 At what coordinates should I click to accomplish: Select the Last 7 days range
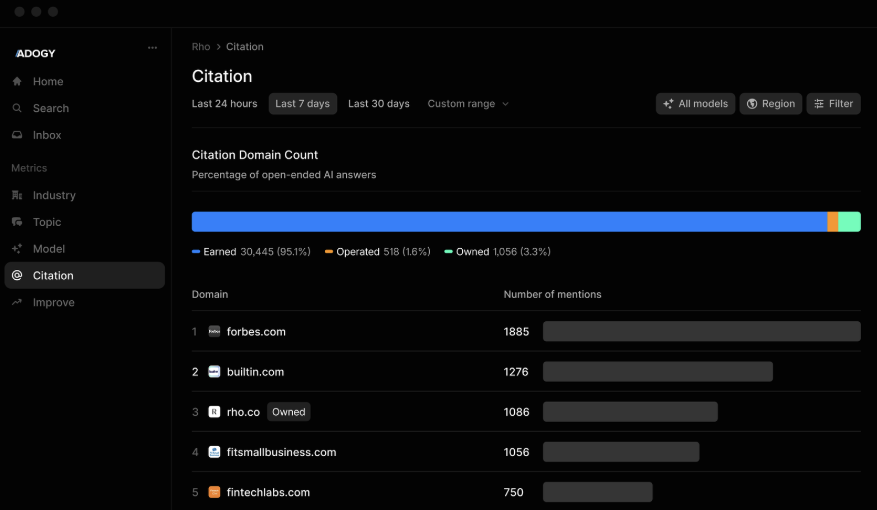pyautogui.click(x=302, y=104)
